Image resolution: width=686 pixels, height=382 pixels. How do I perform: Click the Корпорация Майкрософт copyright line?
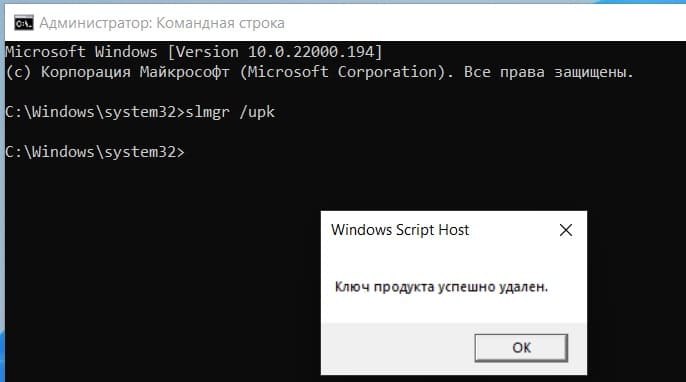319,72
